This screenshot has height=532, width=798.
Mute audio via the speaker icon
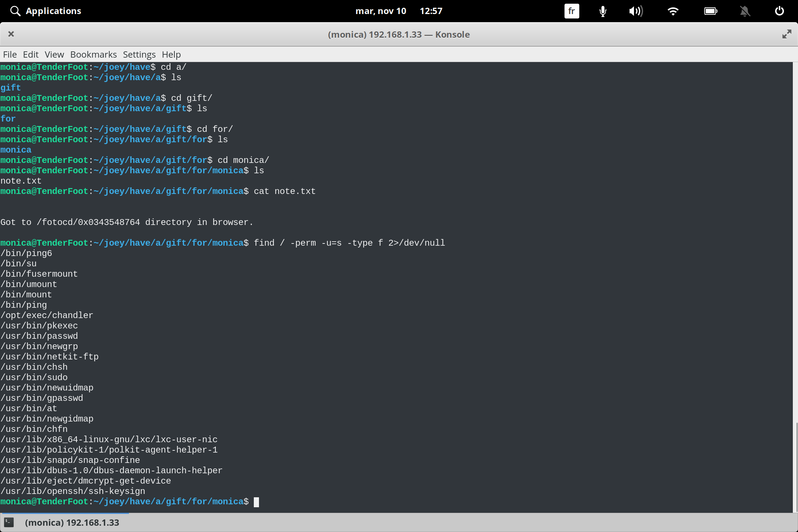[x=636, y=11]
